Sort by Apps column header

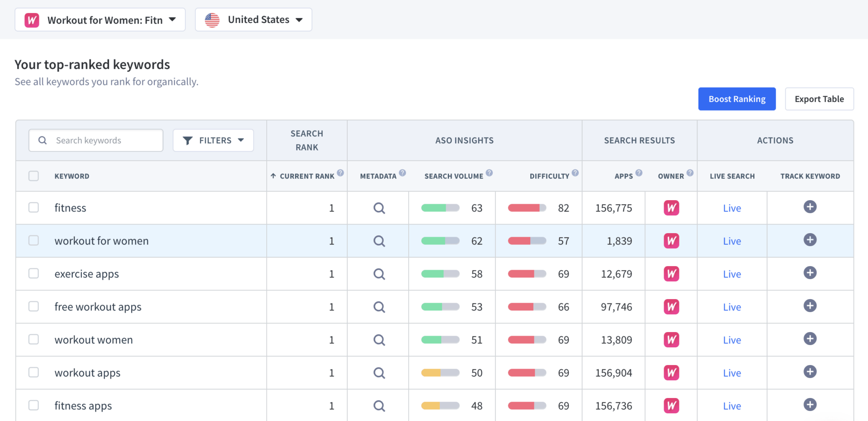pos(623,176)
